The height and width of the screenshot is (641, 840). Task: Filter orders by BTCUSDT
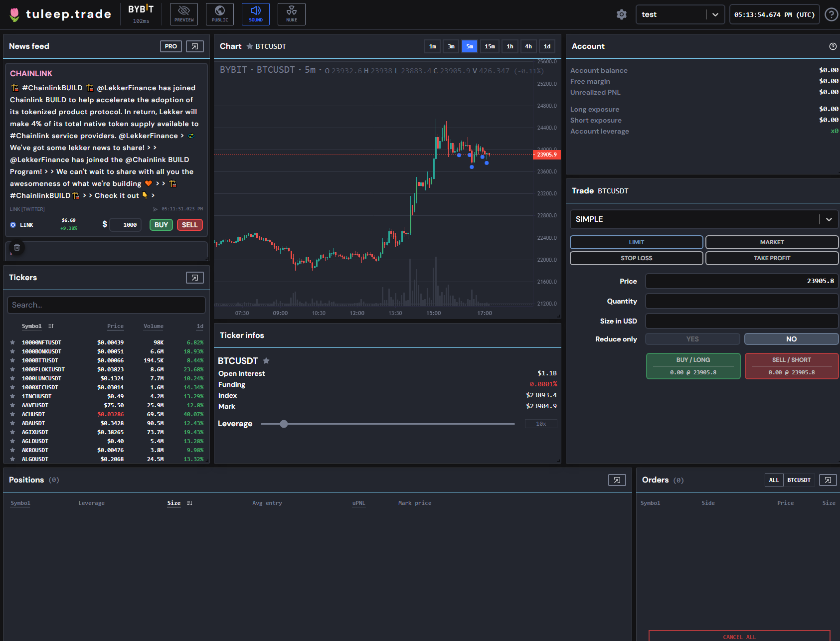(799, 480)
